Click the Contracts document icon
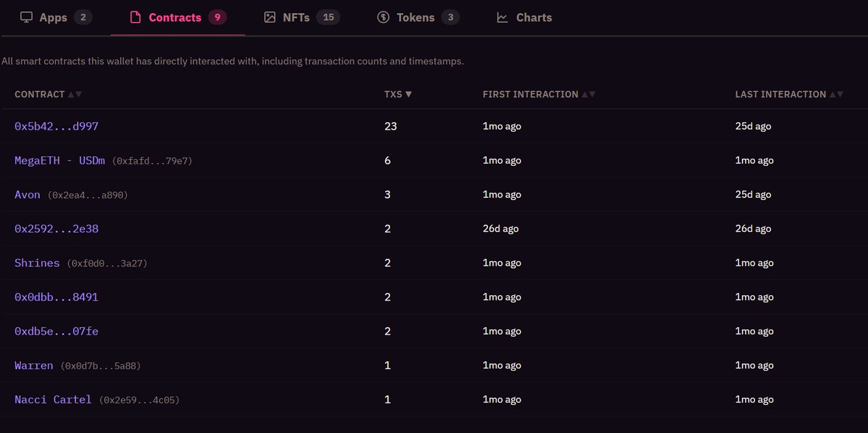The width and height of the screenshot is (868, 433). (135, 17)
